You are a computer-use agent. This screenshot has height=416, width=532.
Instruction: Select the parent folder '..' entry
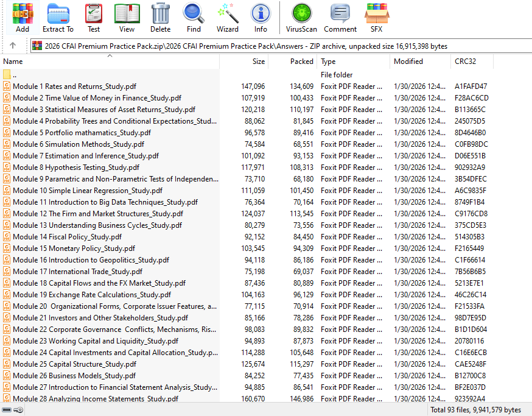tap(110, 75)
